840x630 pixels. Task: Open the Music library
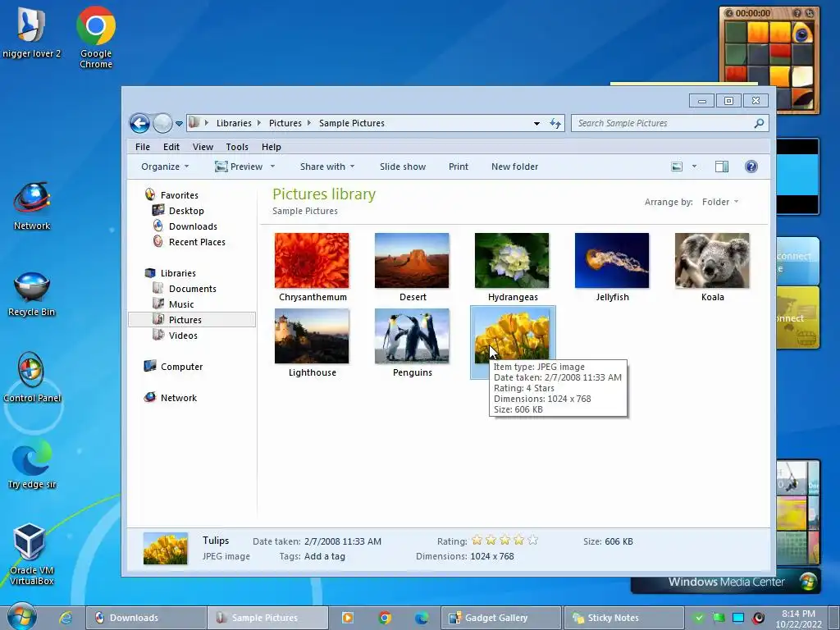pos(181,304)
